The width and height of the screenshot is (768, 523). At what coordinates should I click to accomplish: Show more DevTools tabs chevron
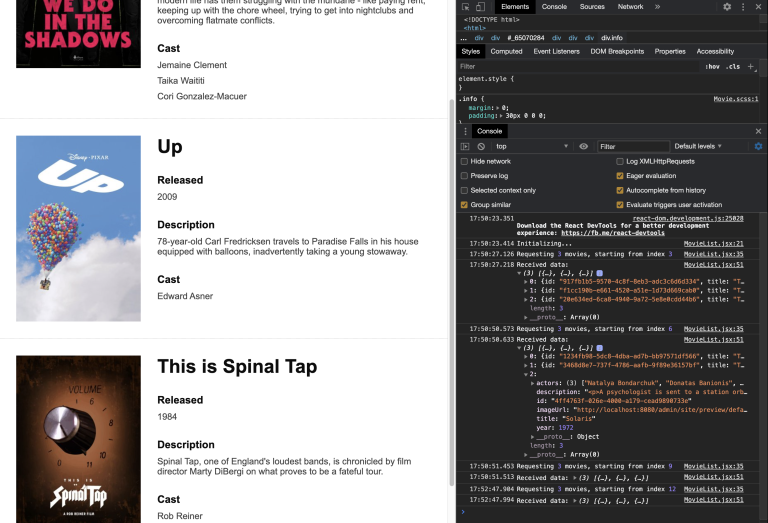(657, 7)
